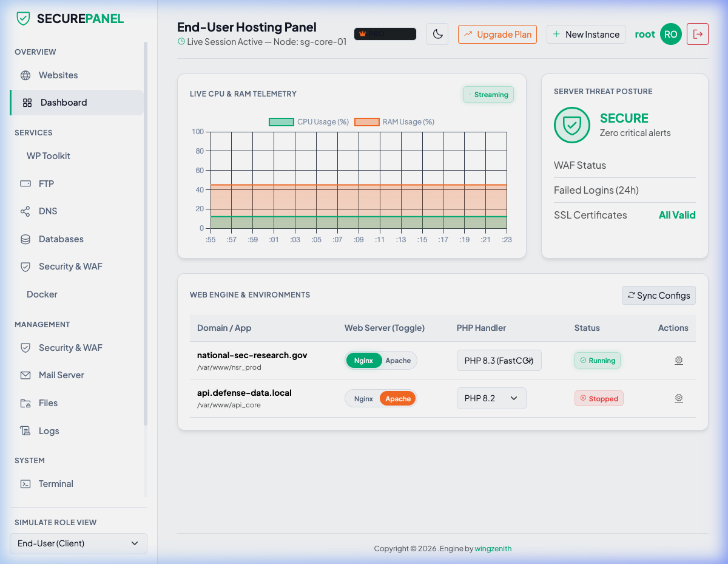Click the Terminal prompt icon
728x564 pixels.
25,484
